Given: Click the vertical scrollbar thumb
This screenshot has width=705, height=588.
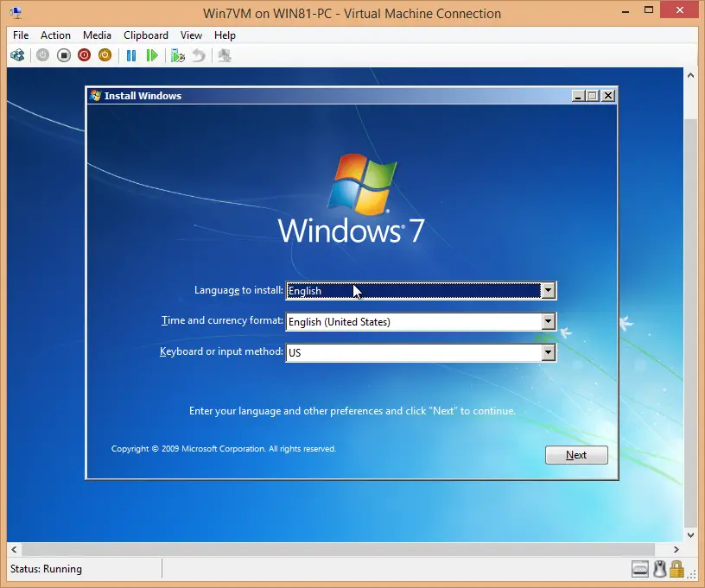Looking at the screenshot, I should coord(690,324).
